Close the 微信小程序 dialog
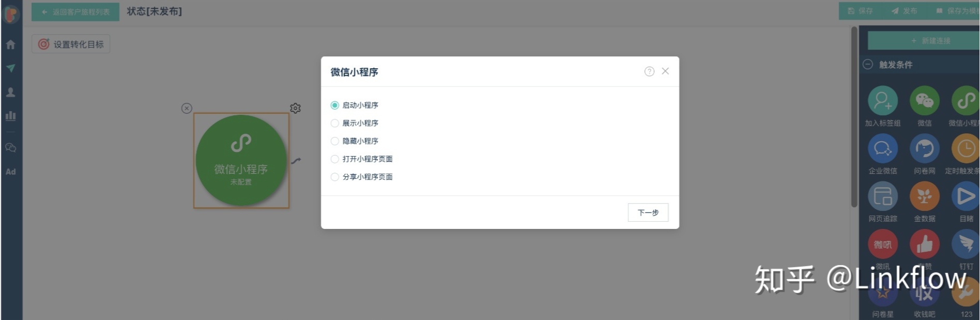The width and height of the screenshot is (980, 320). tap(665, 71)
